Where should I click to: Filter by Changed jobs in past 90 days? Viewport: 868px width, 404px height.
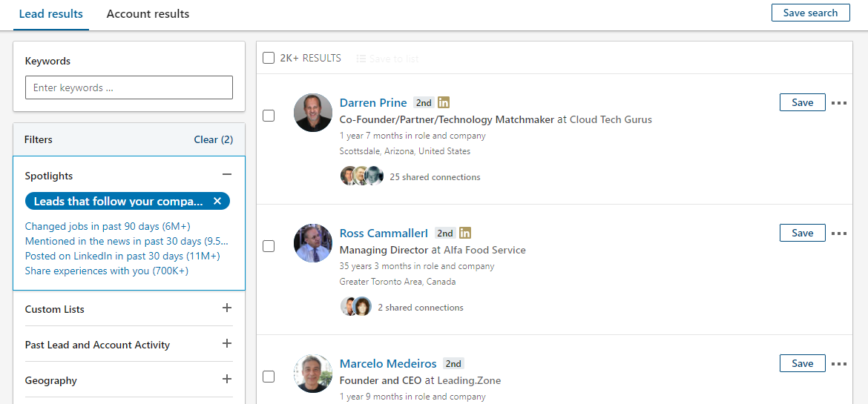tap(108, 226)
